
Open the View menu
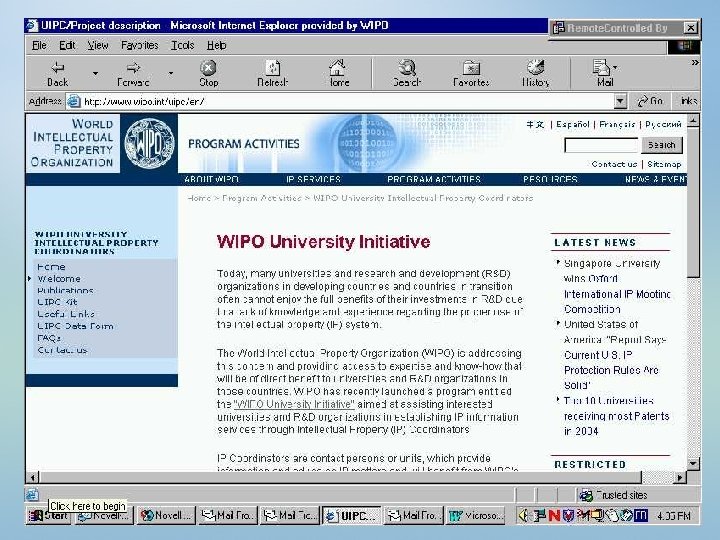[x=98, y=45]
